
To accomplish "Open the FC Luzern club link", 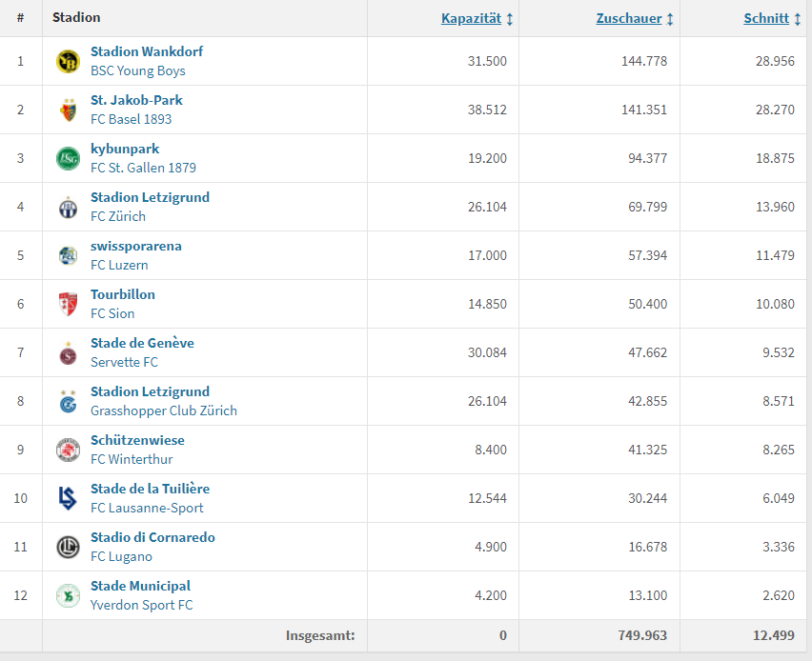I will coord(119,266).
